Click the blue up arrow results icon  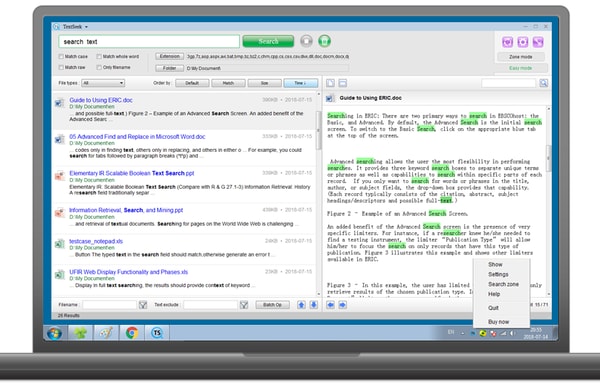point(302,305)
